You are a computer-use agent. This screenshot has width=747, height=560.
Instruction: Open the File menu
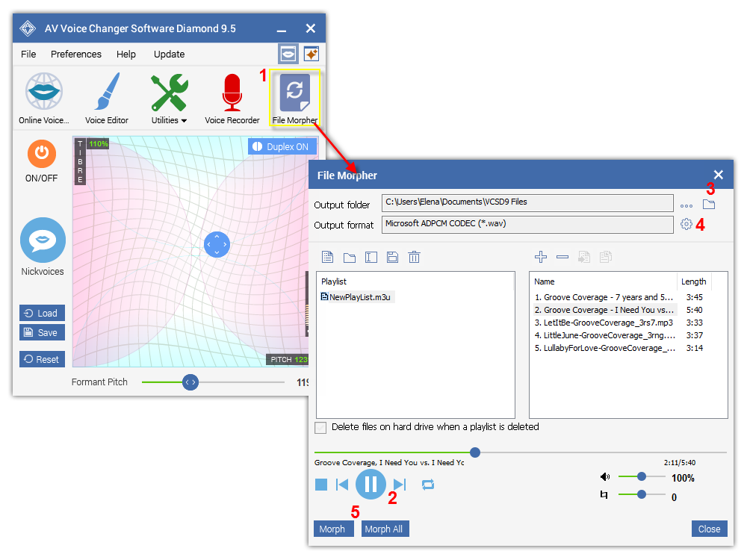28,55
